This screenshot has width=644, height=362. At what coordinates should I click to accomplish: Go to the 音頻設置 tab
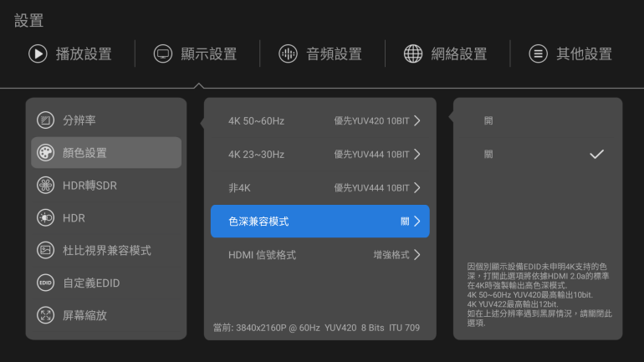point(320,54)
